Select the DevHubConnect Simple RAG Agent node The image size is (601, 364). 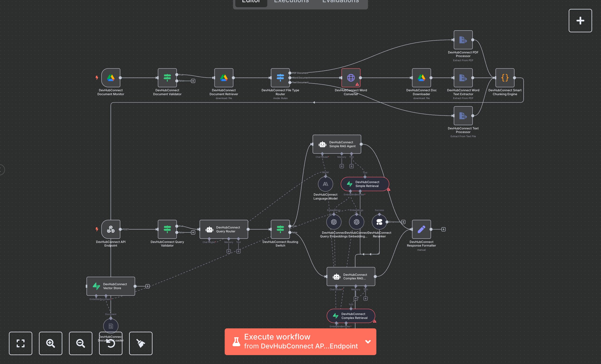[337, 144]
